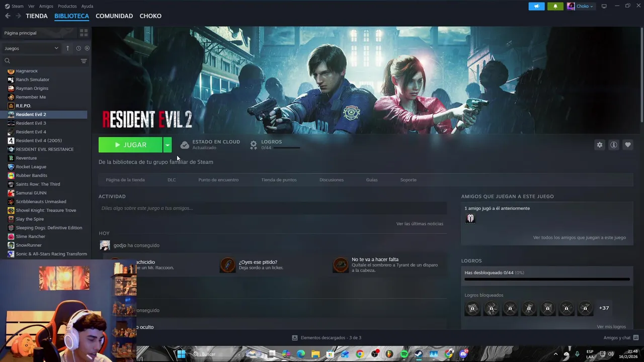644x362 pixels.
Task: Open the Amigos menu
Action: (46, 6)
